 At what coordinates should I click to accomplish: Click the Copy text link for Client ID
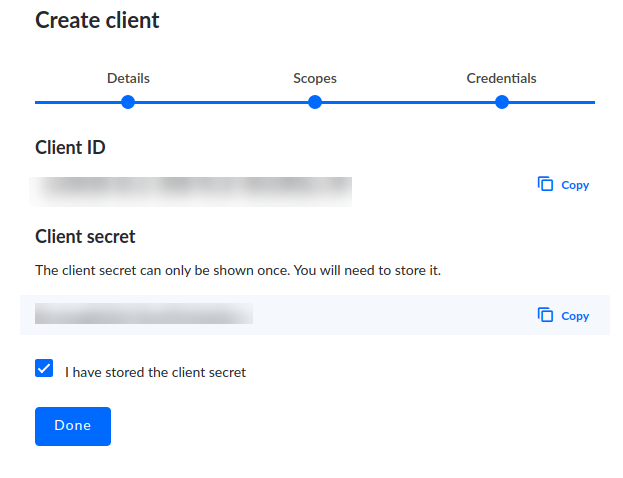point(575,185)
